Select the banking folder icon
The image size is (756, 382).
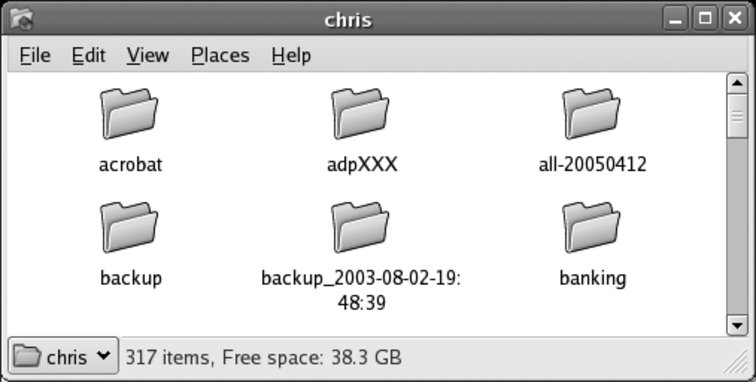coord(591,228)
